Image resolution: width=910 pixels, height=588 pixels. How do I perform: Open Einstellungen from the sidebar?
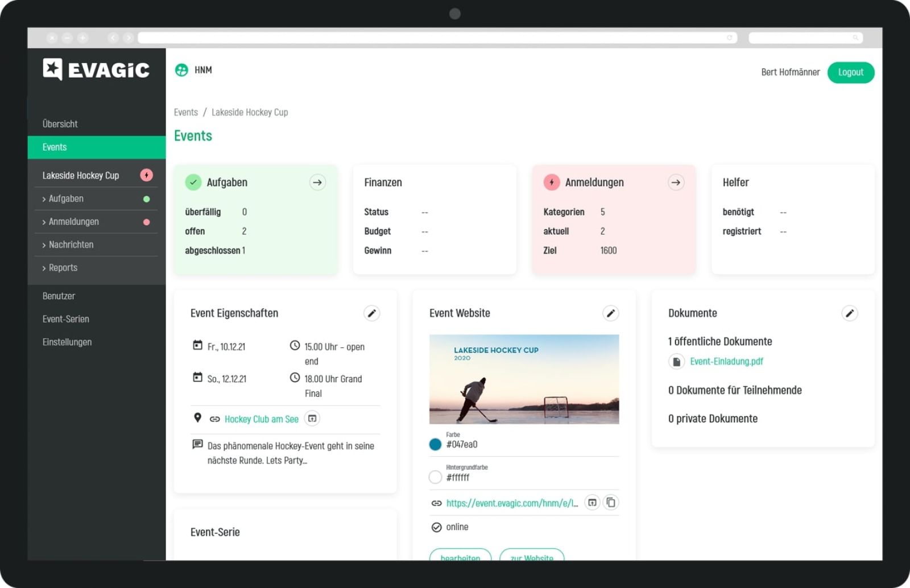(67, 342)
